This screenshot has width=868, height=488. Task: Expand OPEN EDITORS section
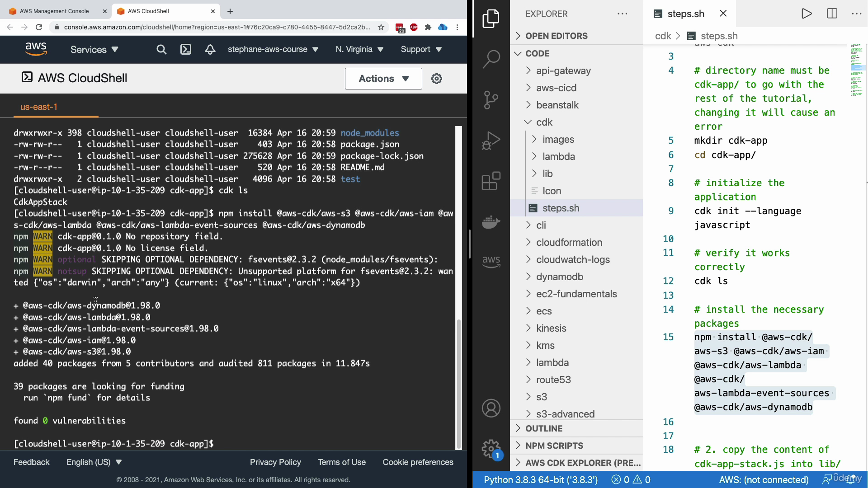(576, 36)
